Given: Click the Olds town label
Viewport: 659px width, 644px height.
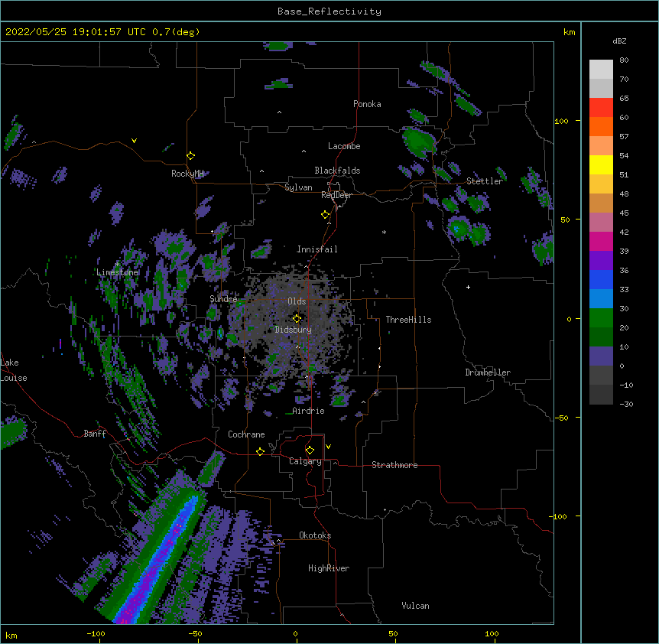Looking at the screenshot, I should pos(297,301).
